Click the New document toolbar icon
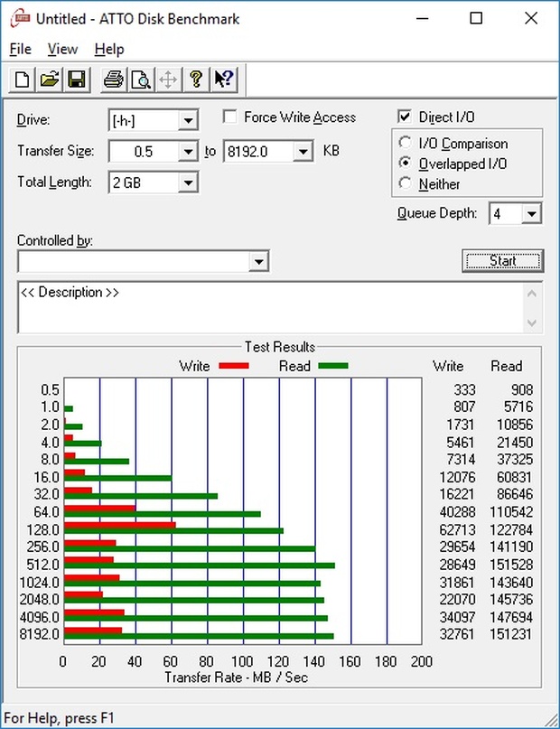 [x=23, y=79]
